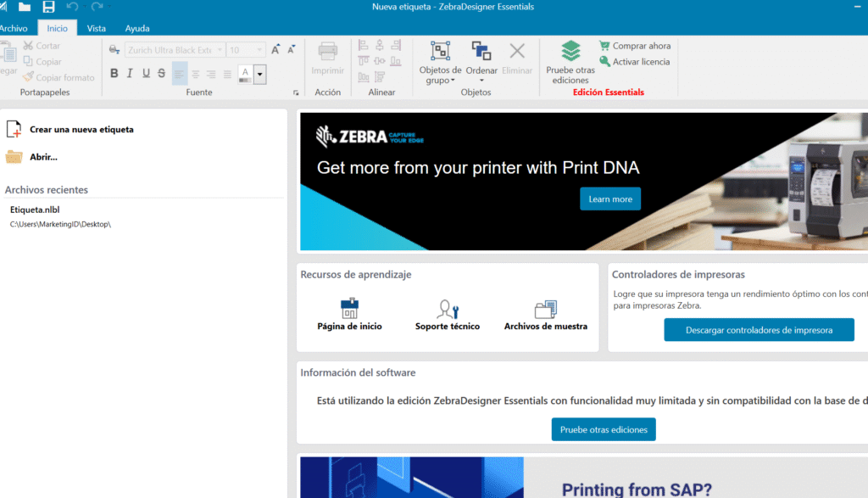Toggle underline formatting
The image size is (868, 498).
146,73
